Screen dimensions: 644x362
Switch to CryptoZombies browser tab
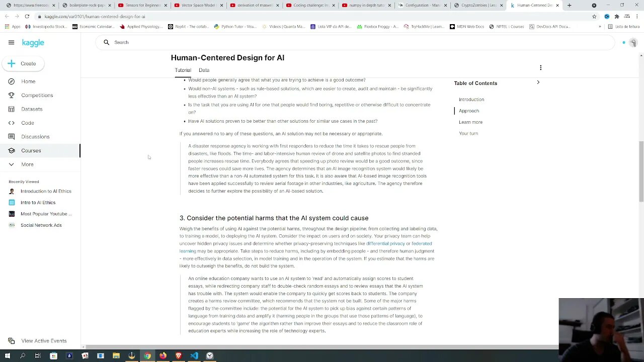(x=479, y=5)
